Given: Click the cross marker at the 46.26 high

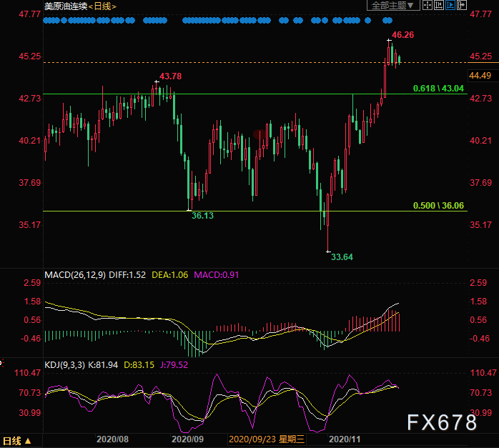Looking at the screenshot, I should click(390, 39).
